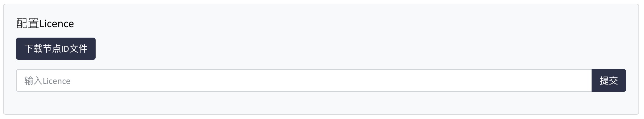Place cursor in Licence entry field
The image size is (644, 119).
pos(304,80)
